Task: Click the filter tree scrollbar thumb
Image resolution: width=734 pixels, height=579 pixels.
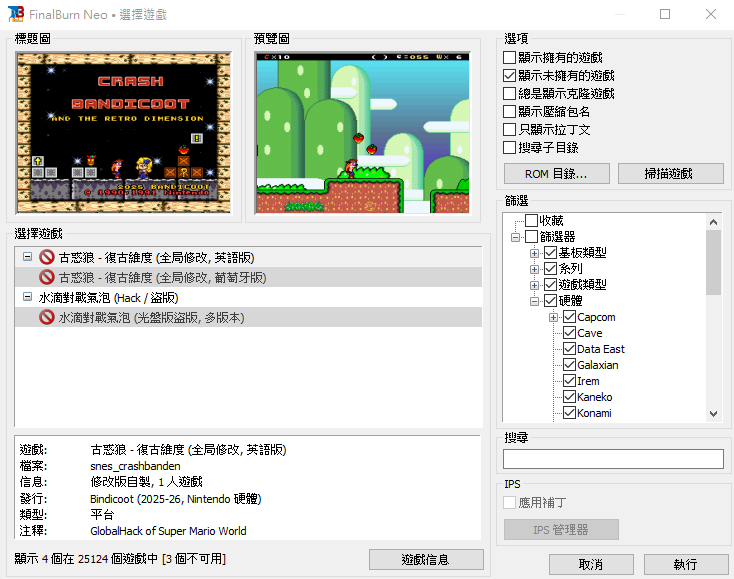Action: click(x=713, y=263)
